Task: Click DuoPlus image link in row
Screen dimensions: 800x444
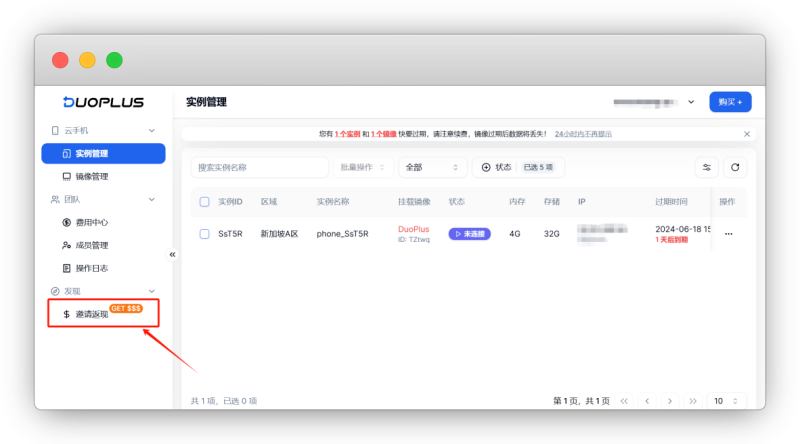Action: tap(414, 229)
